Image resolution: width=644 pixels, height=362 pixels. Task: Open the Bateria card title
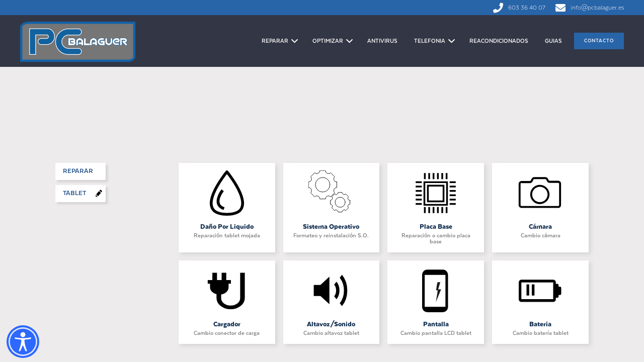coord(540,324)
